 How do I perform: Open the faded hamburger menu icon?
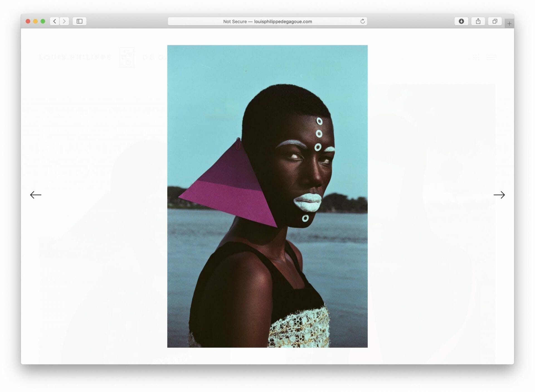(x=491, y=57)
